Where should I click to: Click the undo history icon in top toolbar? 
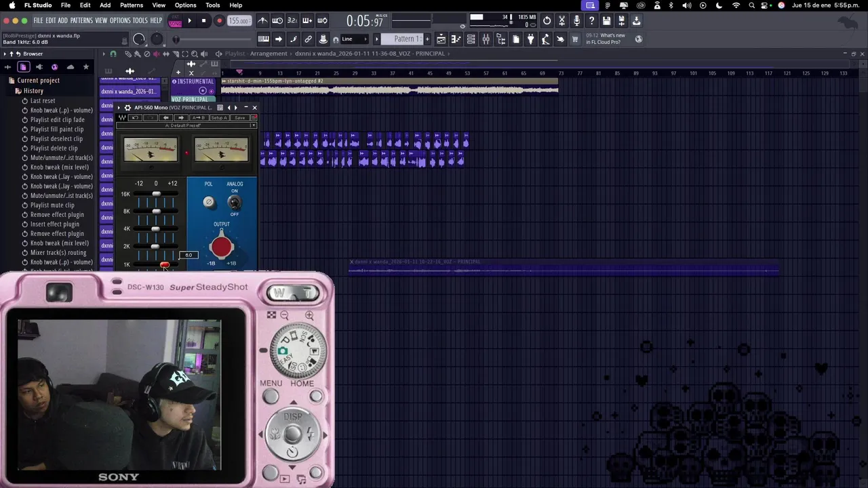pos(547,21)
